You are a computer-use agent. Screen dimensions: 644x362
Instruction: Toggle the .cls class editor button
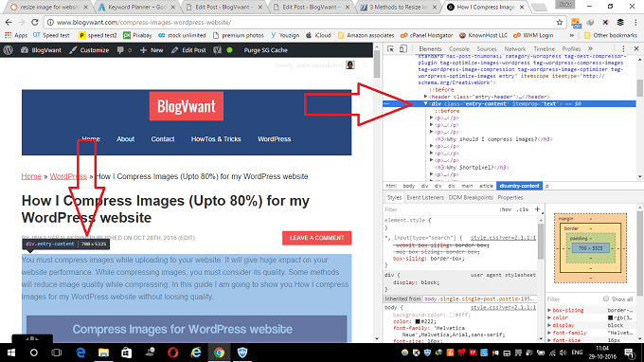coord(523,209)
